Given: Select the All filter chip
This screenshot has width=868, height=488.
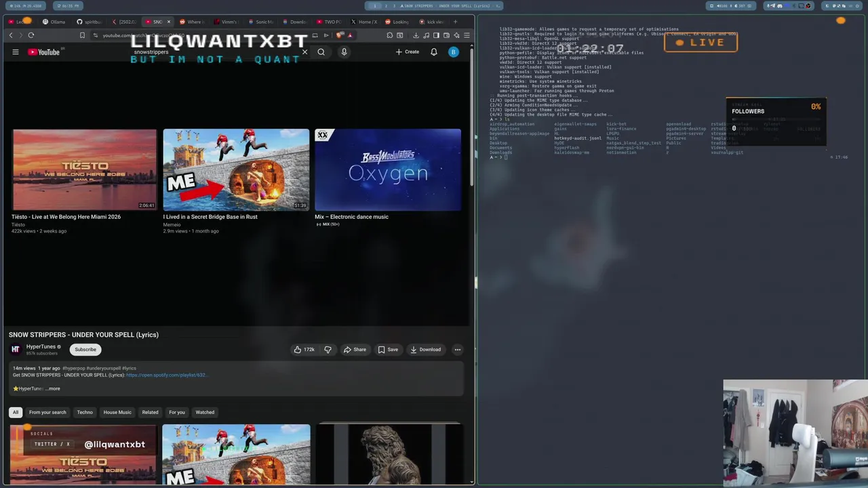Looking at the screenshot, I should pos(16,412).
